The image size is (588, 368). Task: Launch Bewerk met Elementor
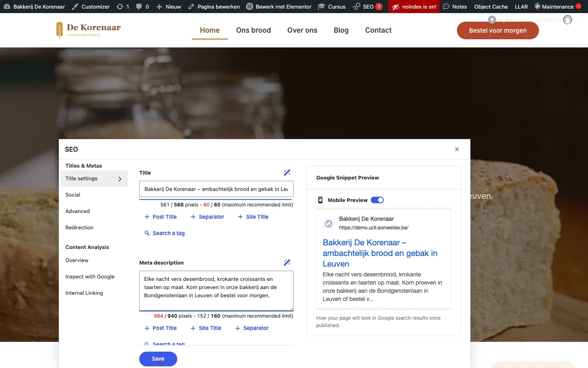point(279,7)
